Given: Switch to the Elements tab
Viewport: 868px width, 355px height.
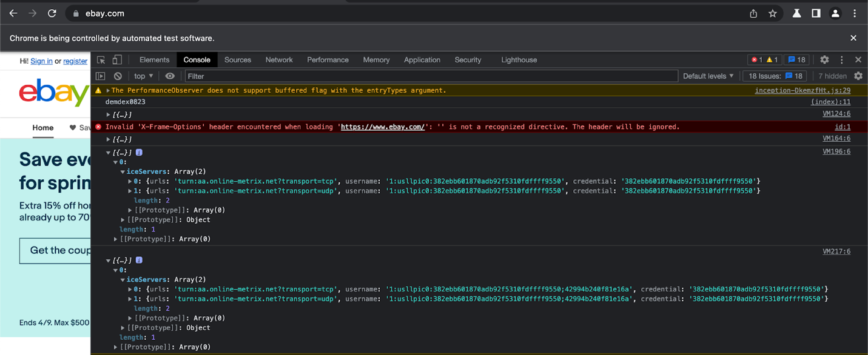Looking at the screenshot, I should [154, 60].
